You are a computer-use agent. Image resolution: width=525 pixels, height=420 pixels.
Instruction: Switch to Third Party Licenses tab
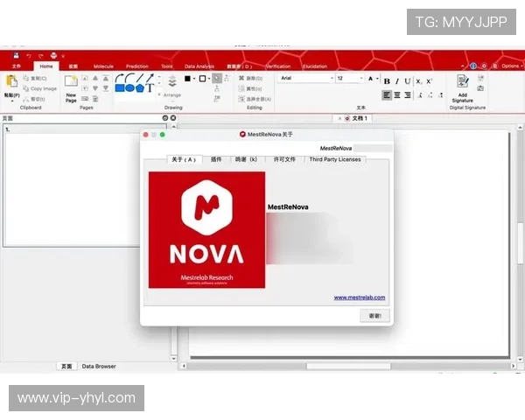pyautogui.click(x=335, y=159)
